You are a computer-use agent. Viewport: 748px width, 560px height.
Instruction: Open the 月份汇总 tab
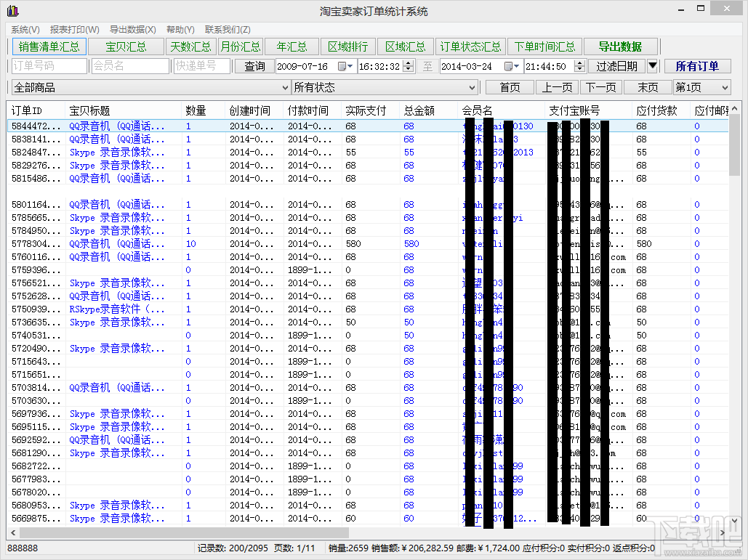pos(241,46)
